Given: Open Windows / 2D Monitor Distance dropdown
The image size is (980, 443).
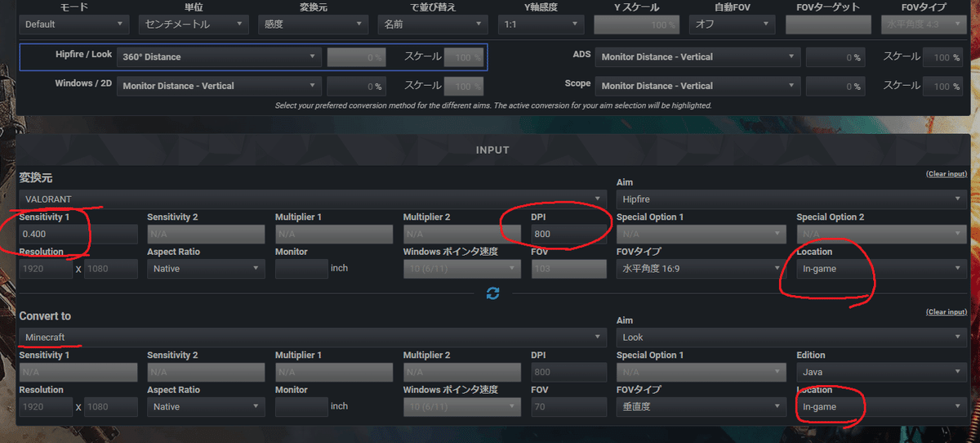Looking at the screenshot, I should (x=219, y=86).
